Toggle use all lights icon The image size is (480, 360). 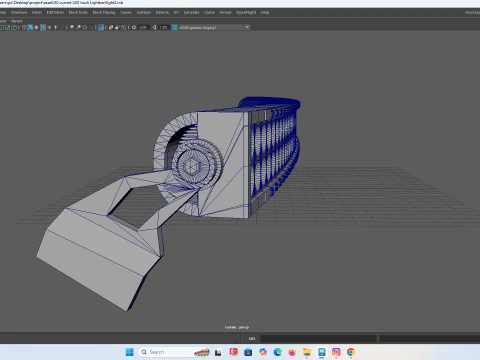point(56,27)
